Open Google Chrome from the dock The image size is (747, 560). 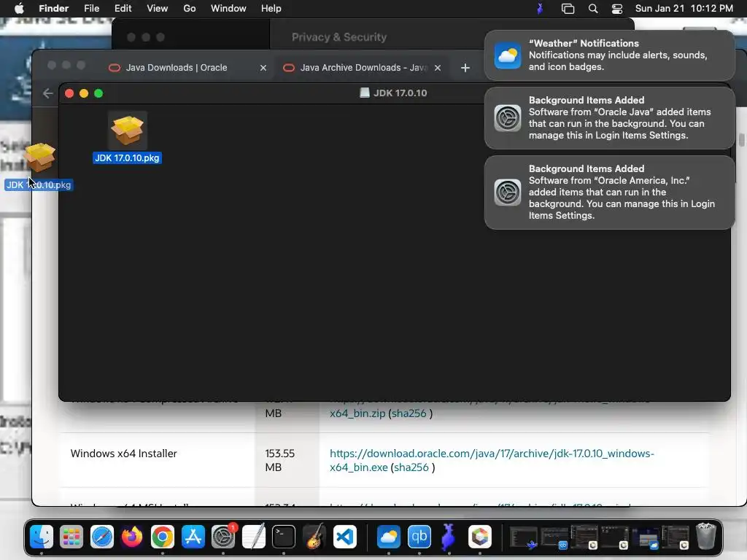(x=163, y=537)
